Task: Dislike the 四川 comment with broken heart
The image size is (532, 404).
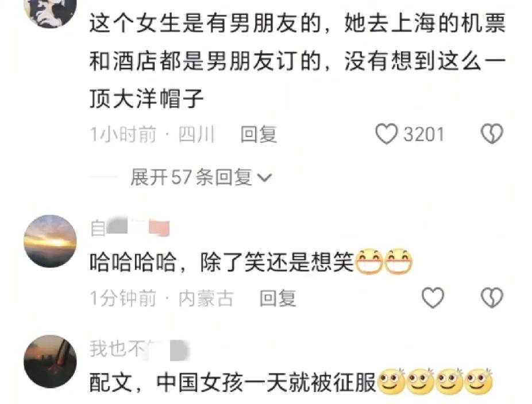Action: click(x=492, y=134)
